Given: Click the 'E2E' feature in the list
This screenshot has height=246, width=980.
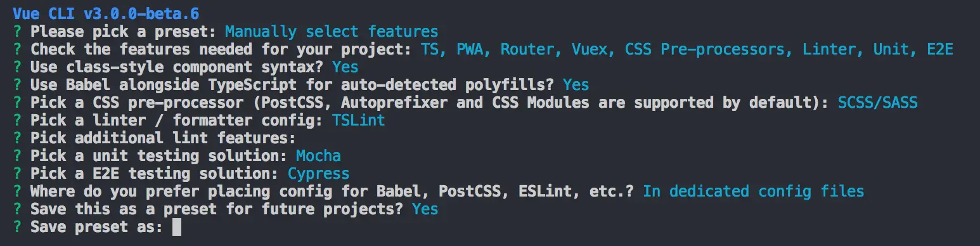Looking at the screenshot, I should tap(940, 49).
